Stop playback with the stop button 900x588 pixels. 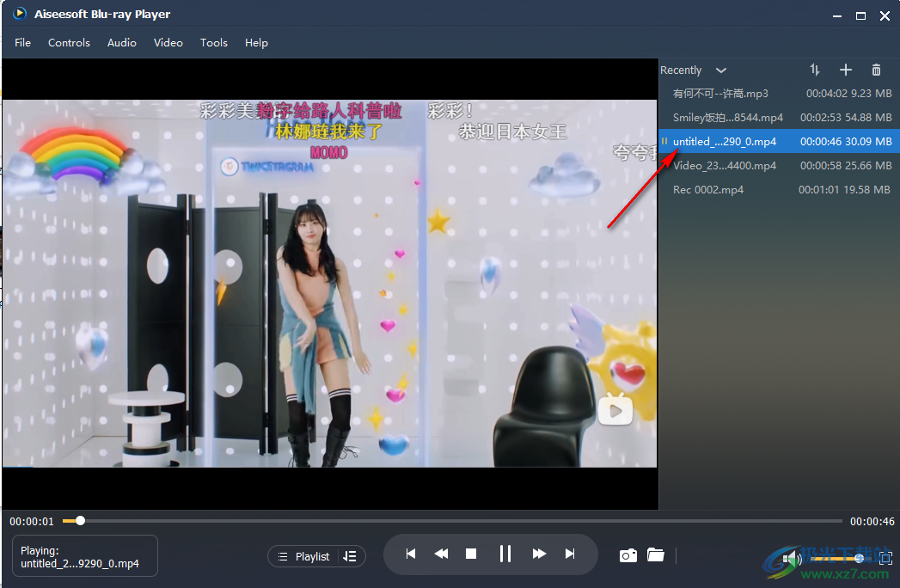coord(471,554)
